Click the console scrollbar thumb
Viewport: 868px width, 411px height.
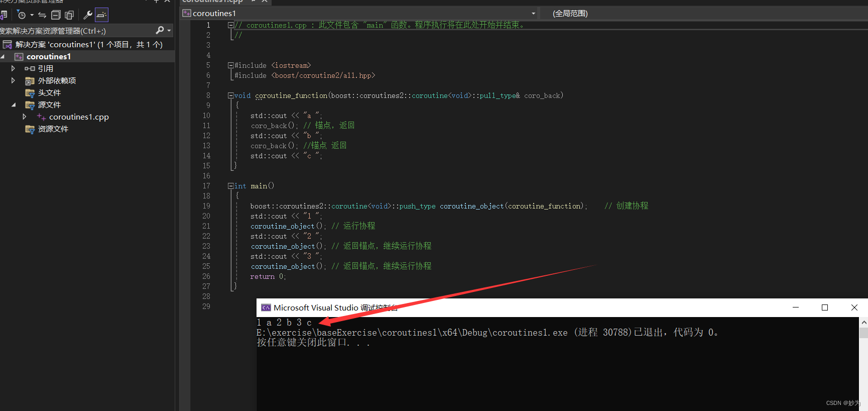[863, 333]
